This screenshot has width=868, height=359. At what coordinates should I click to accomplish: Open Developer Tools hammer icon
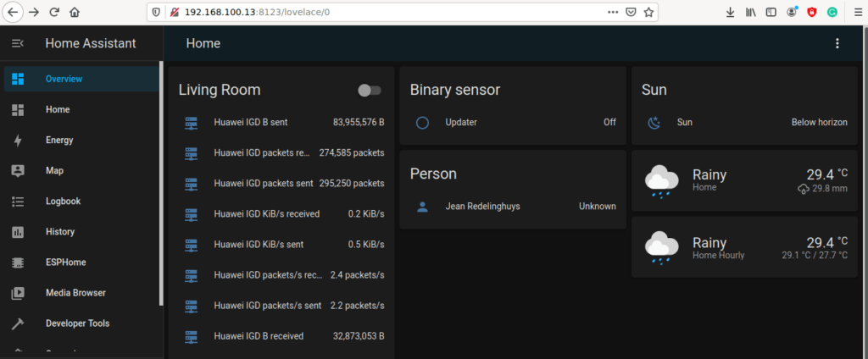coord(18,323)
